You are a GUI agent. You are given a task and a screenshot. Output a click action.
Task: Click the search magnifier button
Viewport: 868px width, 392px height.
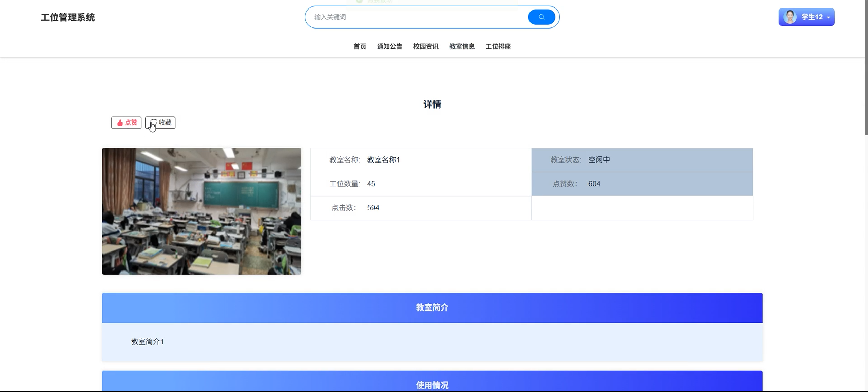tap(541, 17)
